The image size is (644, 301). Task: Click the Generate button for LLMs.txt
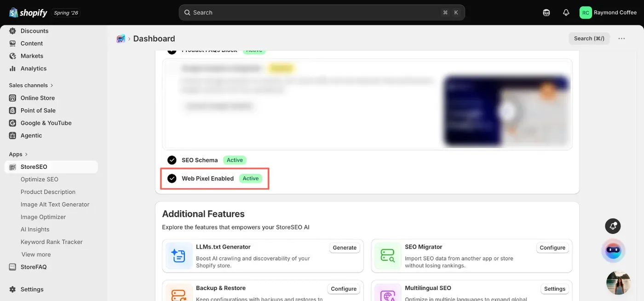(345, 248)
